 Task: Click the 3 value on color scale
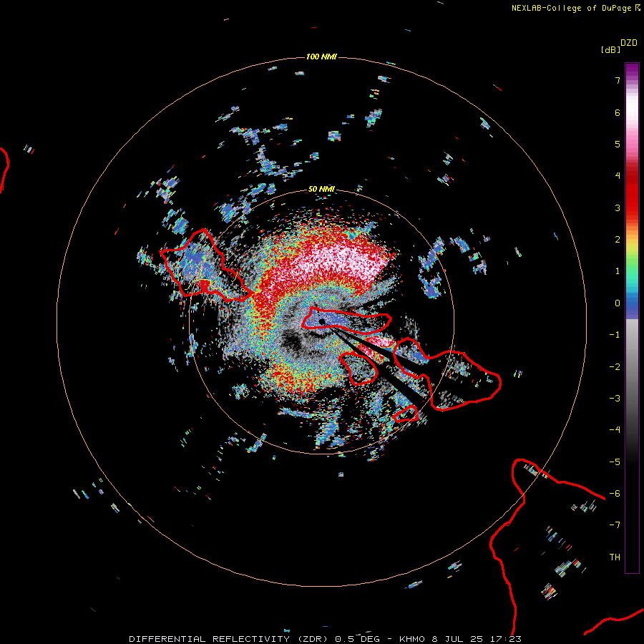coord(618,208)
